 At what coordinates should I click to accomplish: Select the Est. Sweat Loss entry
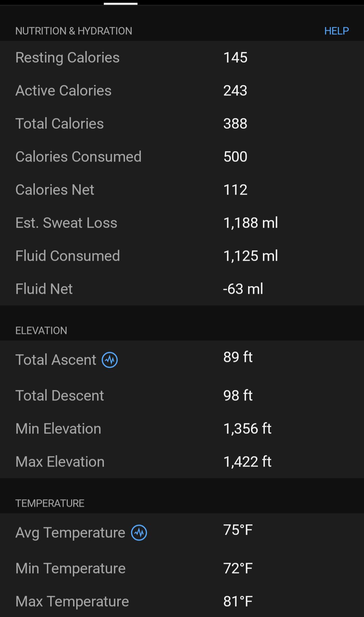tap(182, 223)
